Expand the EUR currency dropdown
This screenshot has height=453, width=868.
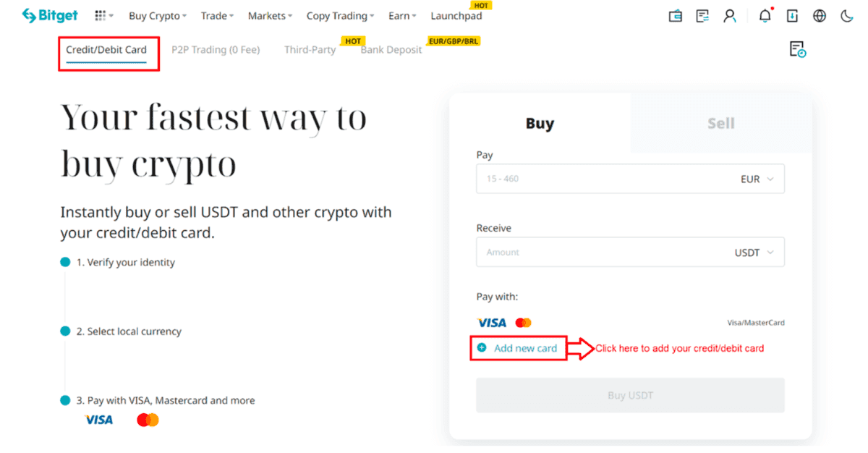click(x=757, y=179)
